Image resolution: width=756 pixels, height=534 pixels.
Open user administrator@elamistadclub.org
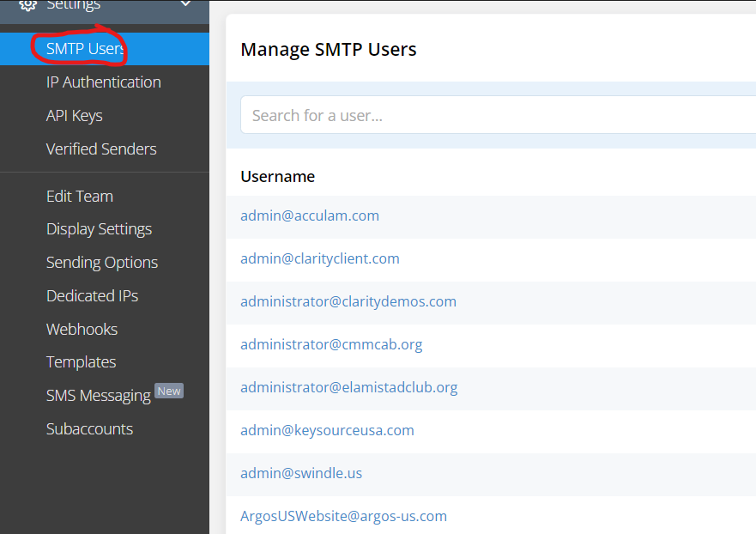pos(349,387)
